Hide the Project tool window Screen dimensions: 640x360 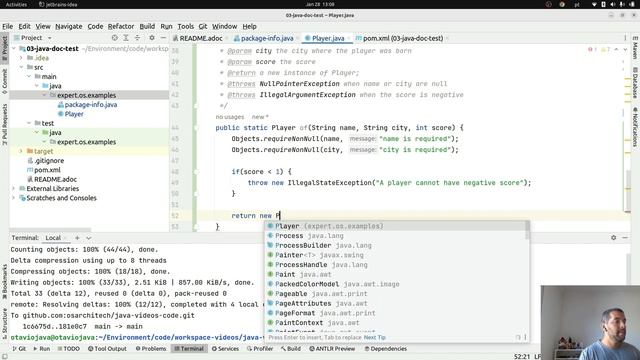(x=163, y=38)
